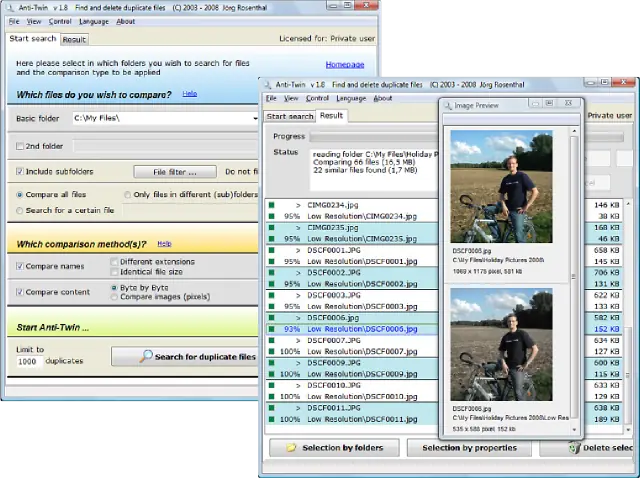640x478 pixels.
Task: Switch to Result tab in the back window
Action: pyautogui.click(x=75, y=40)
